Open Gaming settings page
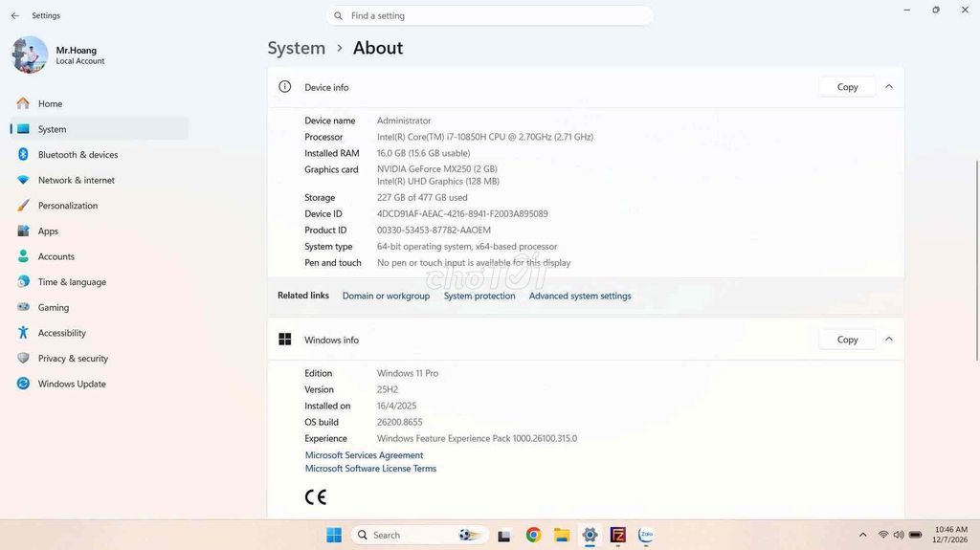The width and height of the screenshot is (980, 550). click(100, 307)
